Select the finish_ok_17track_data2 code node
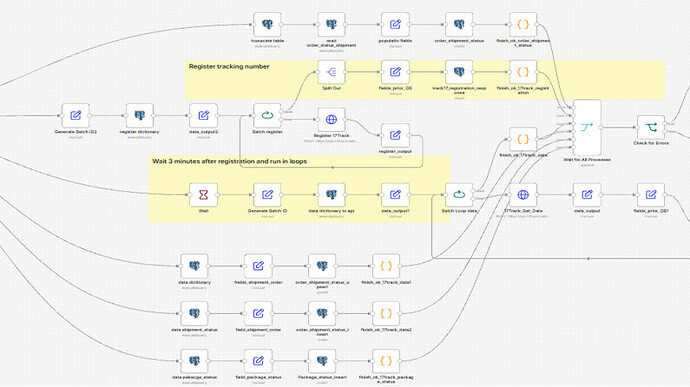This screenshot has height=387, width=690. pos(386,313)
